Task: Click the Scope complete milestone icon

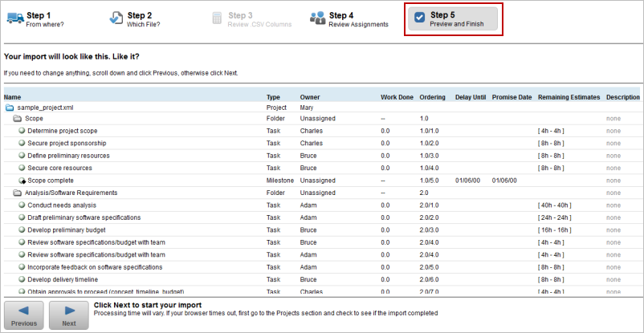Action: click(22, 181)
